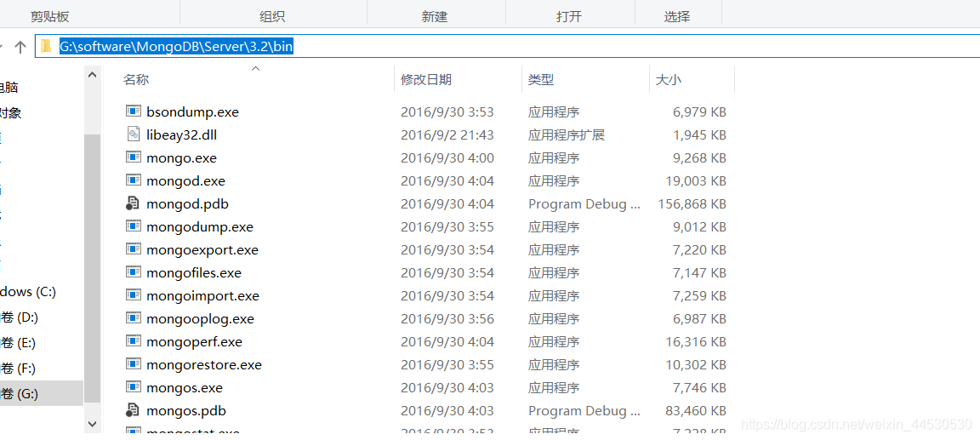Sort files by 名称 column

point(135,79)
